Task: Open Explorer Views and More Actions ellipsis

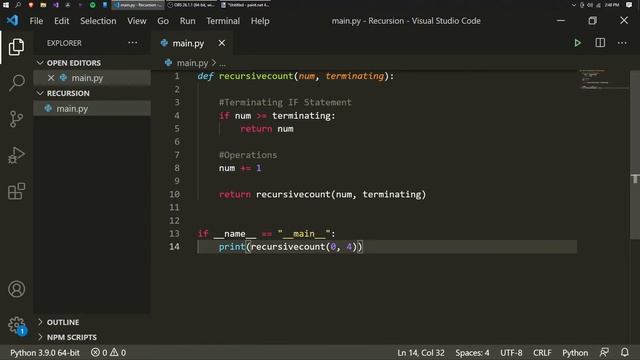Action: coord(133,43)
